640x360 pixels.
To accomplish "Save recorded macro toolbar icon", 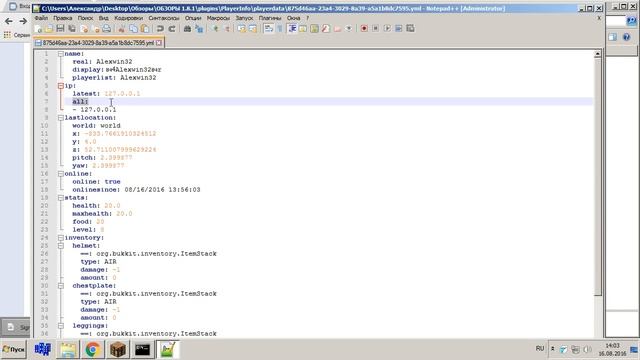I will tap(410, 29).
